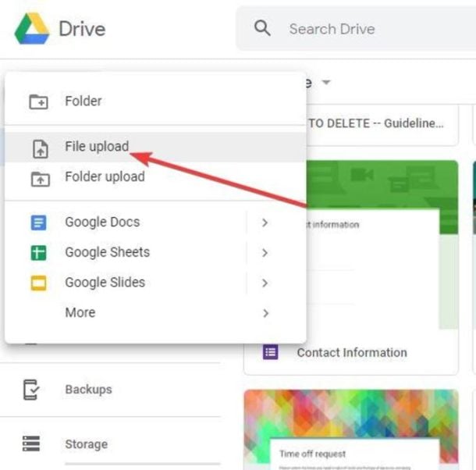Click the Drive title text
Image resolution: width=476 pixels, height=470 pixels.
pyautogui.click(x=82, y=29)
